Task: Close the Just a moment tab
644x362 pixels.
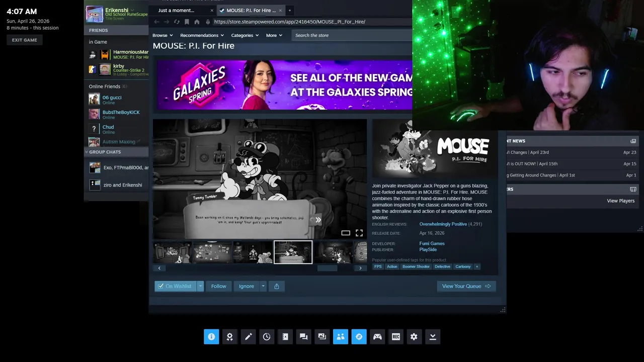Action: (x=212, y=10)
